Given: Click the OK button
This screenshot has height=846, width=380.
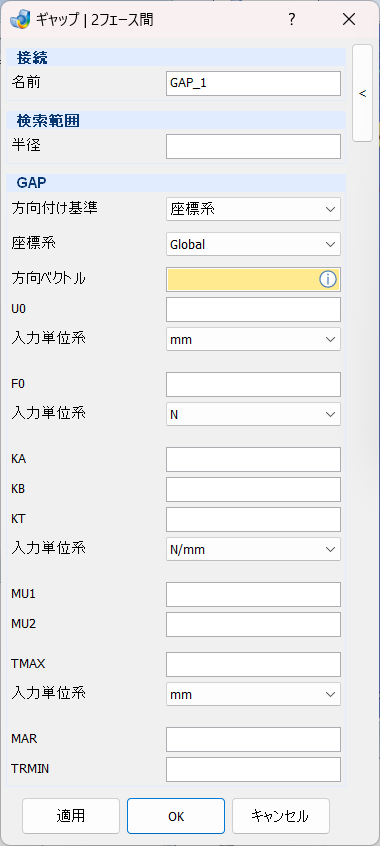Looking at the screenshot, I should pyautogui.click(x=176, y=816).
